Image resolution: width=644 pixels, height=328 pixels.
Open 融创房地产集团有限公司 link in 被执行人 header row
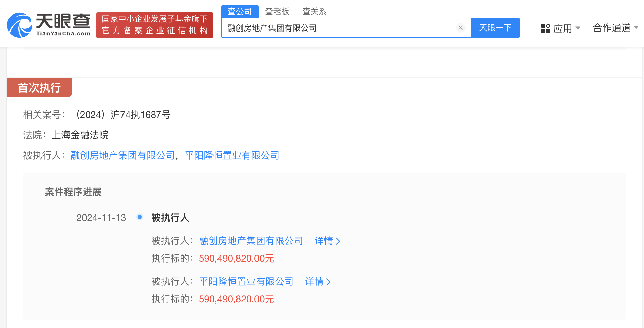(x=122, y=155)
